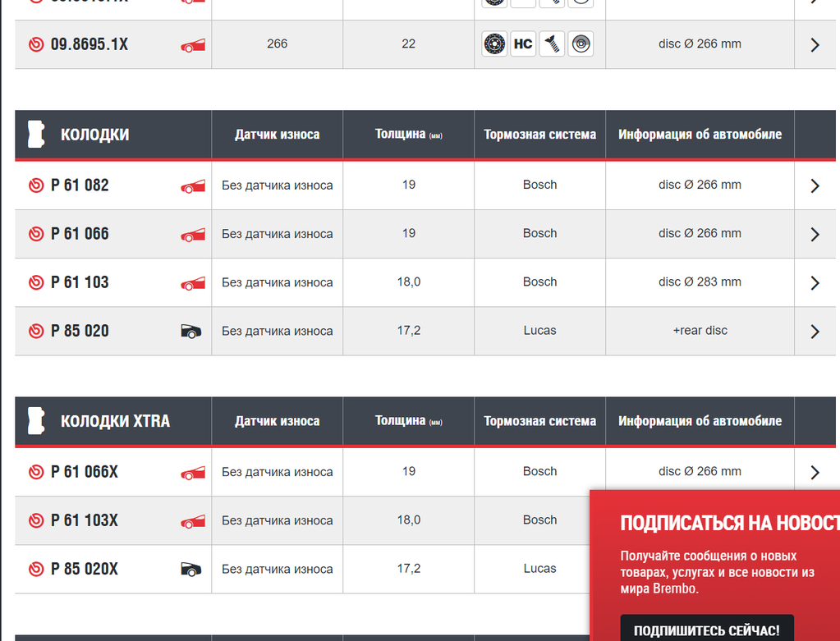Click the HC high carbon icon
Screen dimensions: 840x641
(x=523, y=44)
